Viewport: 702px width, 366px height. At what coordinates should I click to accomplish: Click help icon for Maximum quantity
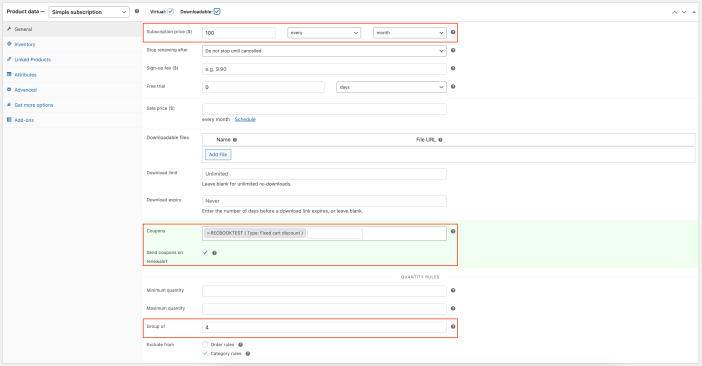(453, 308)
